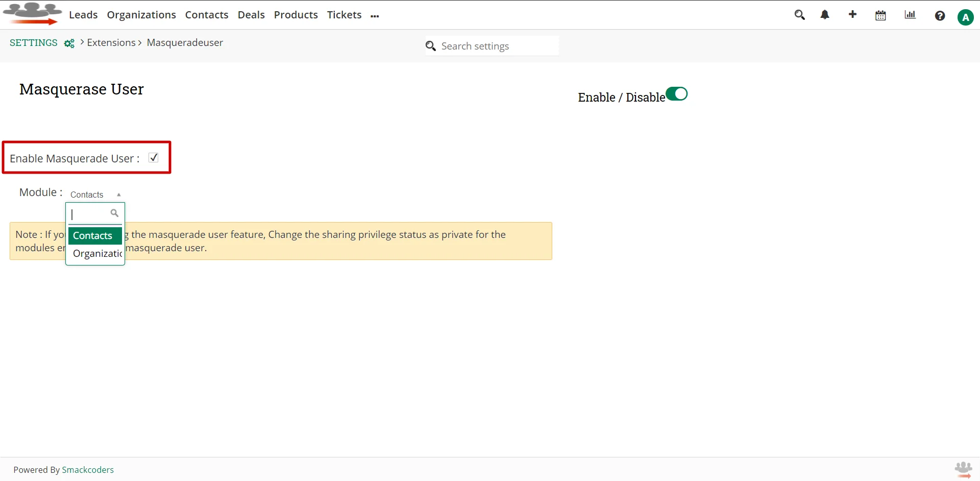980x481 pixels.
Task: Click the settings gear in the breadcrumb
Action: 69,43
